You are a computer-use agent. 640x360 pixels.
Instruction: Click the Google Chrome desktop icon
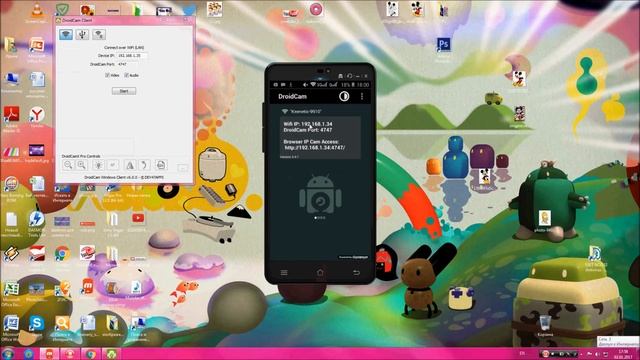coord(62,253)
